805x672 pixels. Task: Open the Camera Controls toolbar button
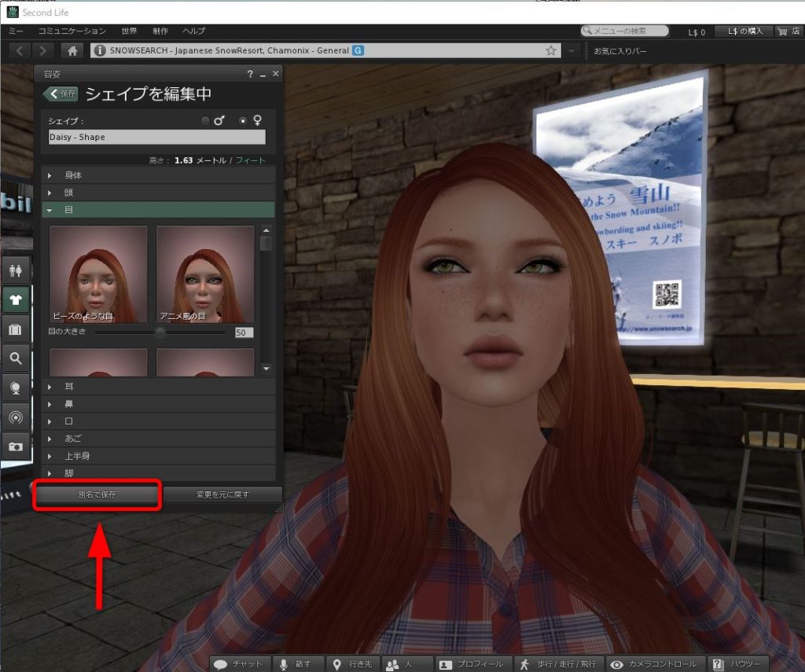655,664
